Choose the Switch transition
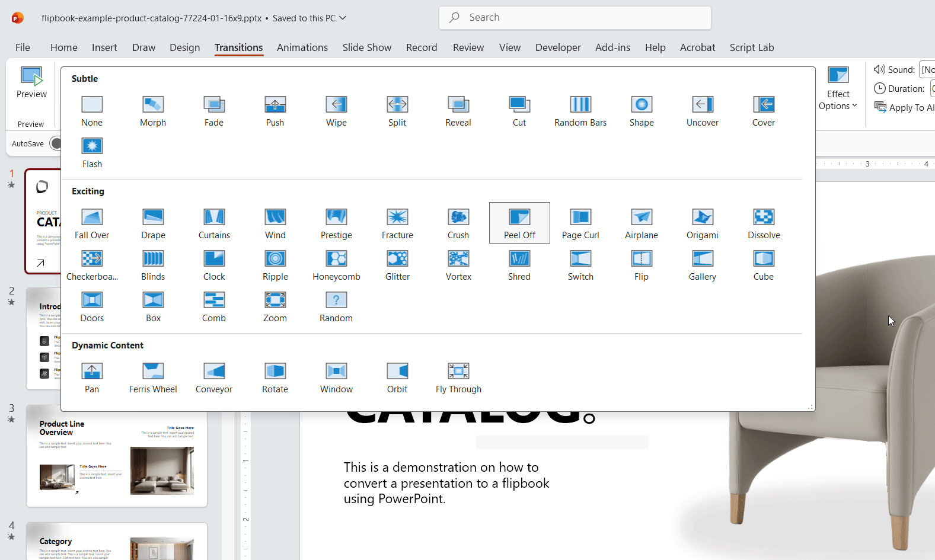 click(x=580, y=265)
